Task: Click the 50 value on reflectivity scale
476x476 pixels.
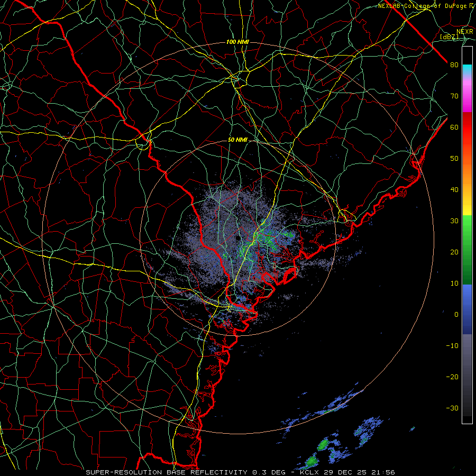Action: 454,159
